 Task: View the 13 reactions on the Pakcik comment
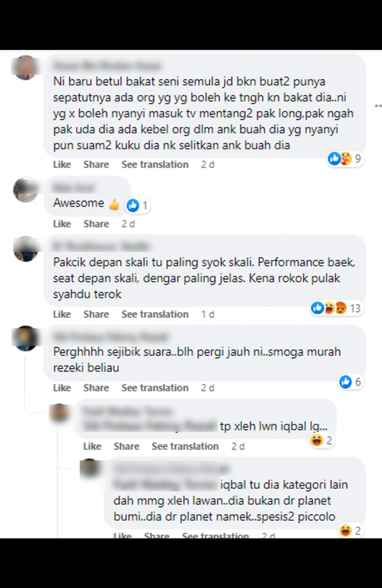(336, 308)
